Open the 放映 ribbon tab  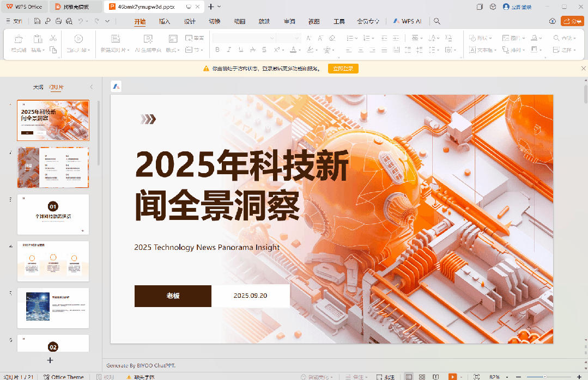tap(264, 21)
